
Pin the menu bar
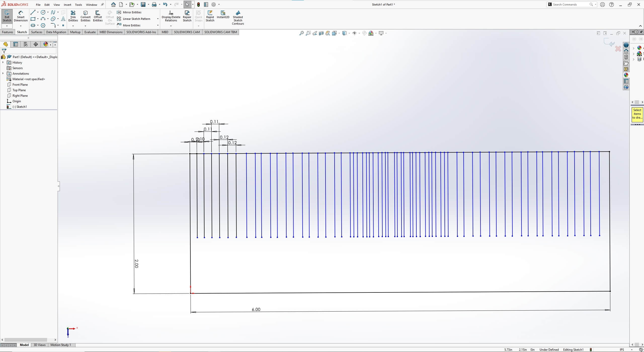(x=102, y=5)
